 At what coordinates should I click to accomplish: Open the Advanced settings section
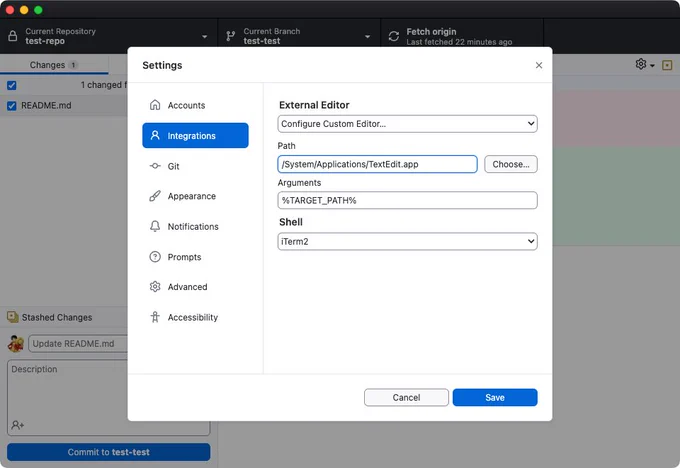[195, 287]
